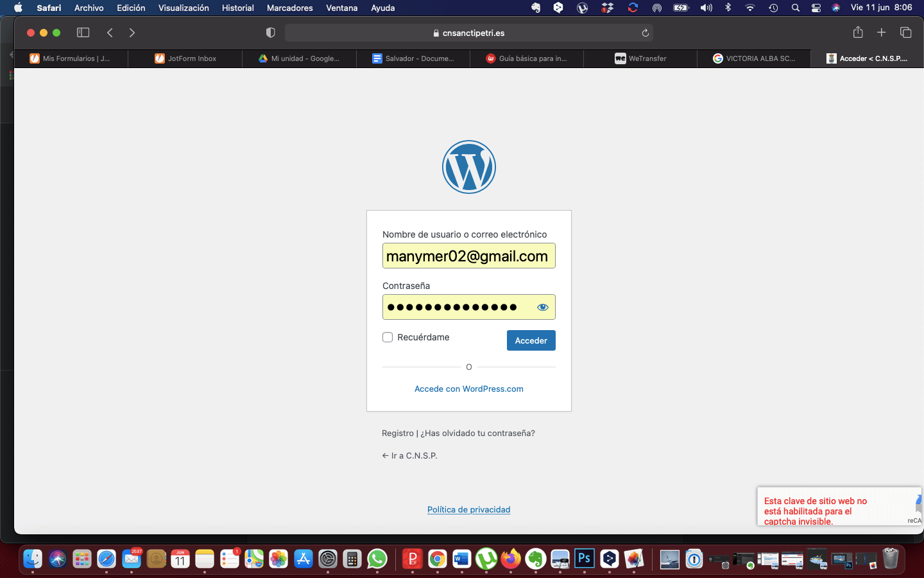The width and height of the screenshot is (924, 578).
Task: Show the tab overview
Action: click(x=906, y=32)
